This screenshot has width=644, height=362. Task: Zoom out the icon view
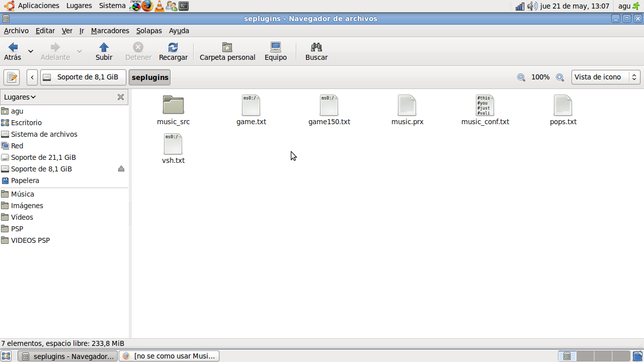pyautogui.click(x=521, y=77)
